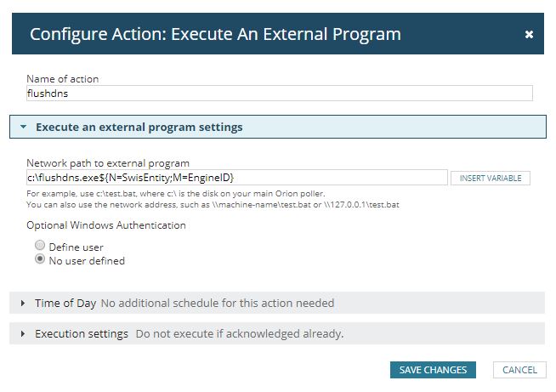Expand the Execution settings section title
The image size is (556, 392).
(82, 334)
